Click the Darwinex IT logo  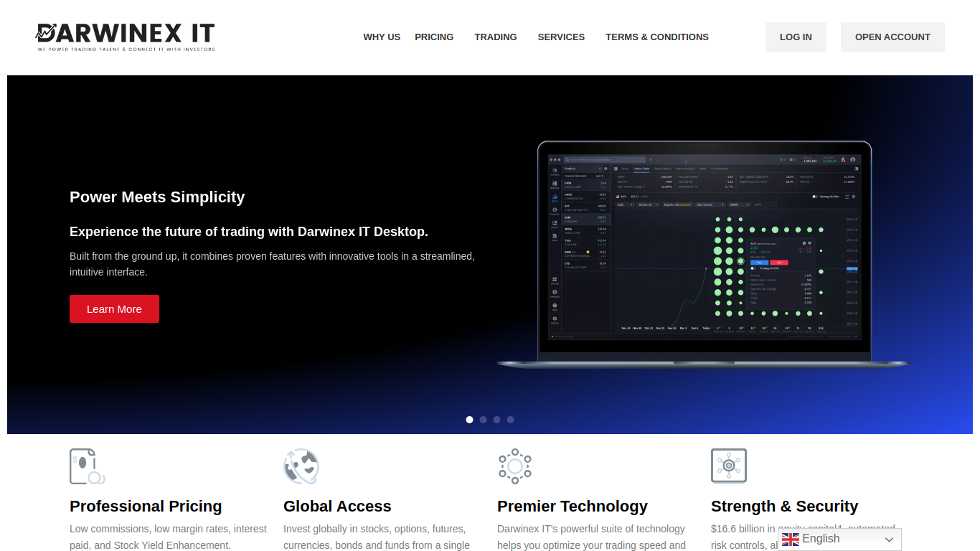coord(126,37)
